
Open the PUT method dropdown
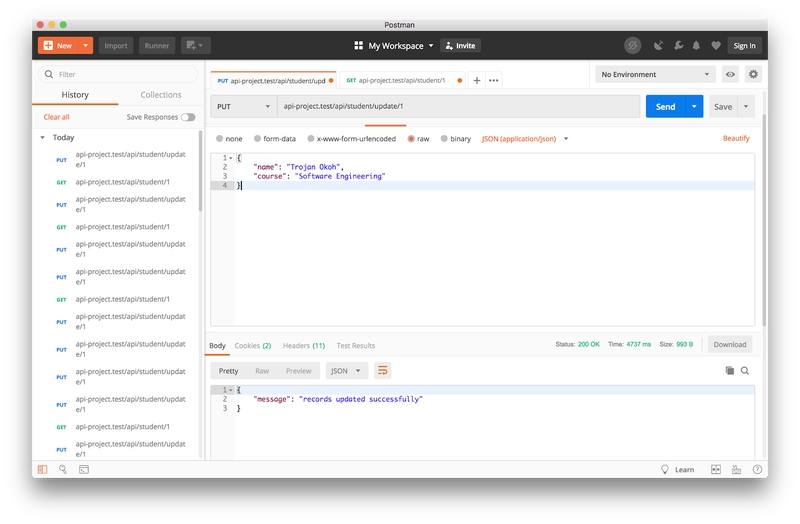243,106
